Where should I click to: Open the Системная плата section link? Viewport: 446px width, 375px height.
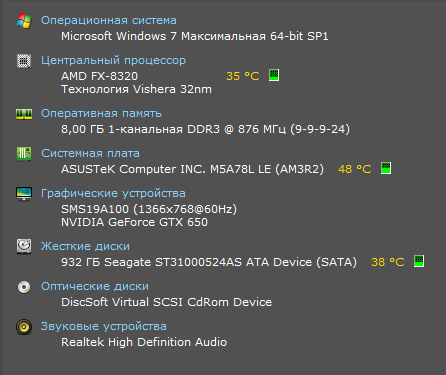coord(90,153)
